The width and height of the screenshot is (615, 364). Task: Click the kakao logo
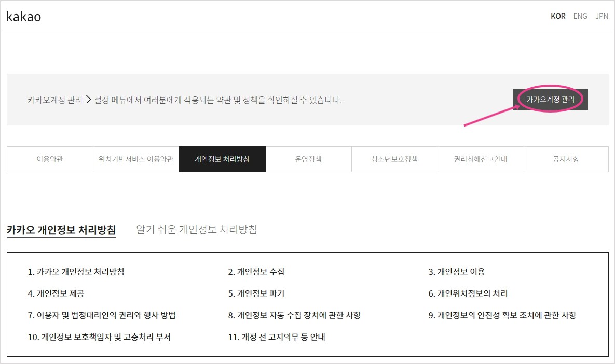pyautogui.click(x=23, y=16)
